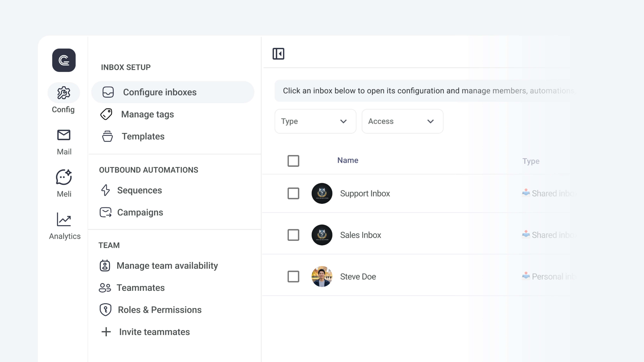Click Invite teammates link
The width and height of the screenshot is (644, 362).
pos(154,332)
